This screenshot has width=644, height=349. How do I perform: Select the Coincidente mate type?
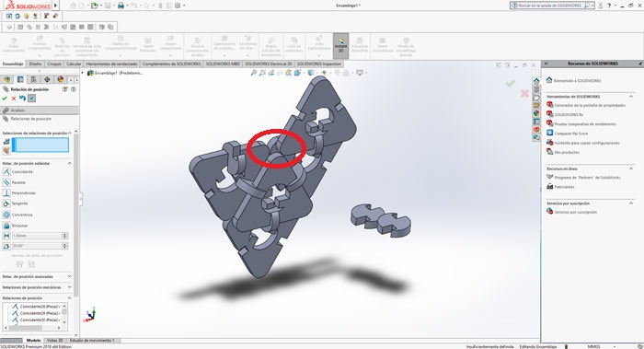tap(6, 171)
